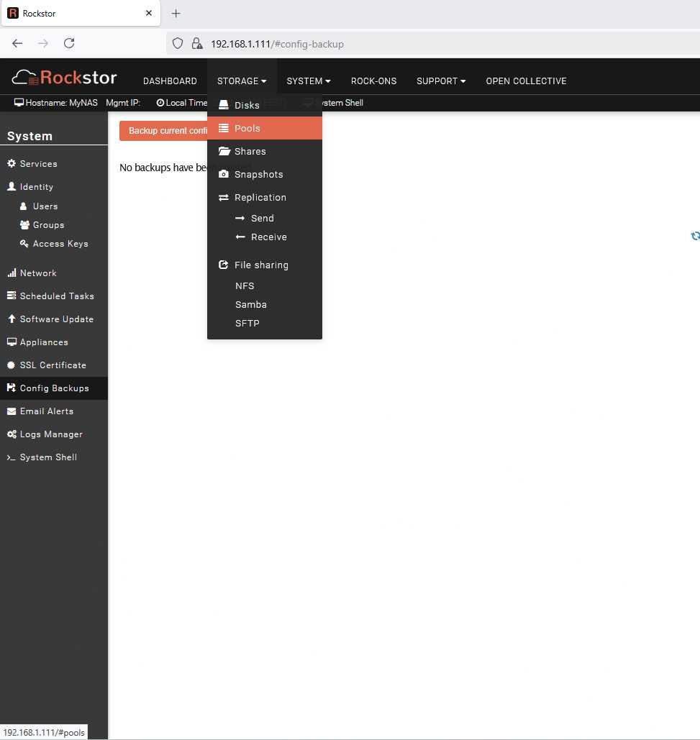Click the Scheduled Tasks icon
700x740 pixels.
[12, 296]
